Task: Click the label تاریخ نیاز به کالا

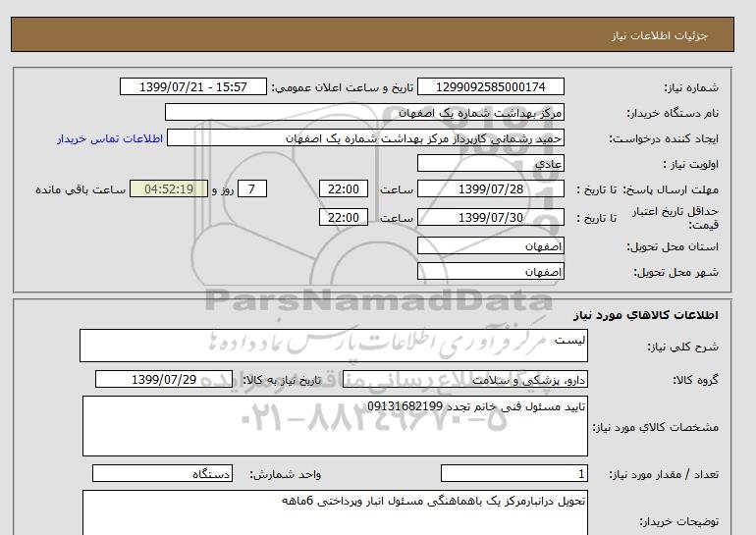Action: [282, 380]
